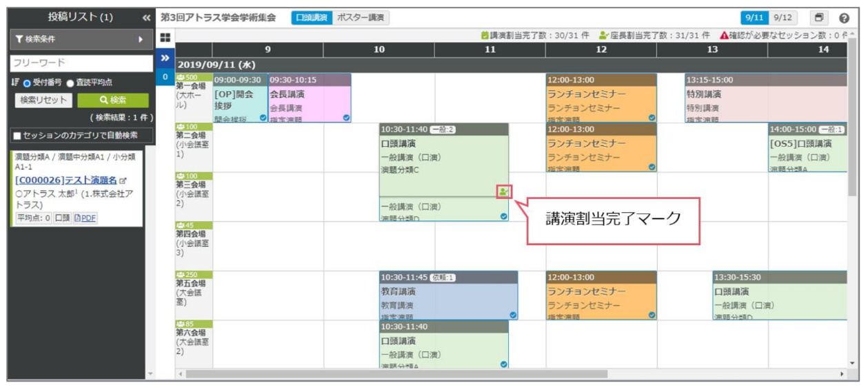Select the 受付番号 radio button

(x=28, y=83)
